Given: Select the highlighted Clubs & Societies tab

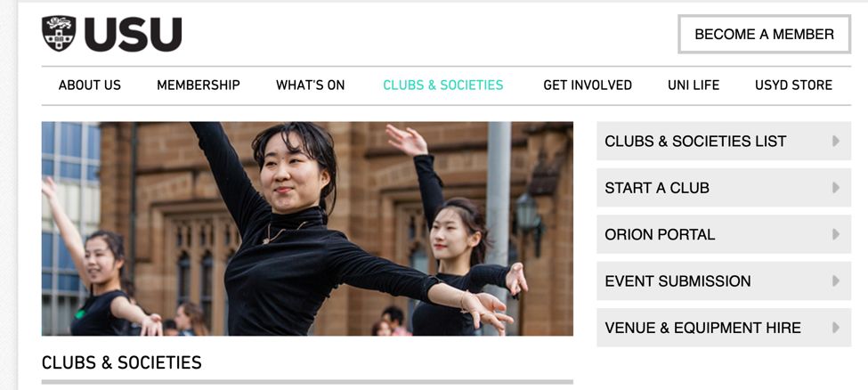Looking at the screenshot, I should pyautogui.click(x=442, y=85).
